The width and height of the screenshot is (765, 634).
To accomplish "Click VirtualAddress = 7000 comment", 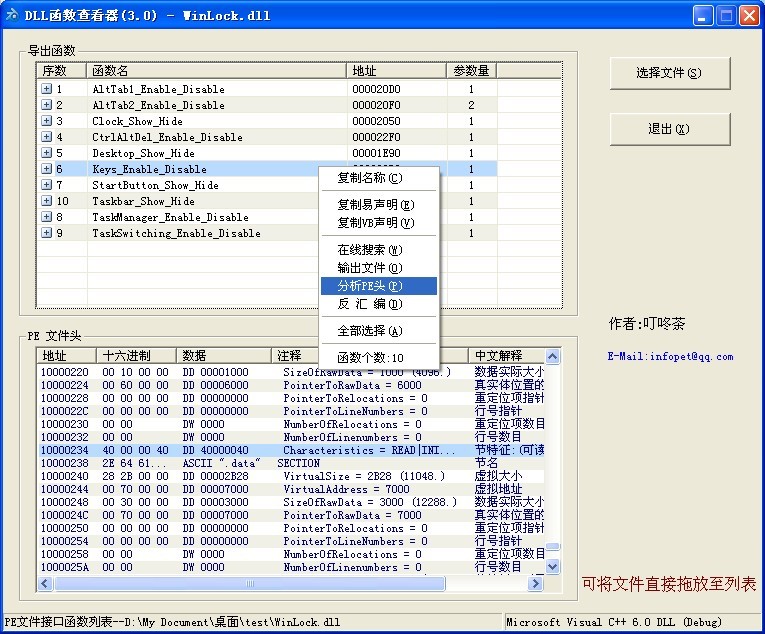I will (x=346, y=489).
